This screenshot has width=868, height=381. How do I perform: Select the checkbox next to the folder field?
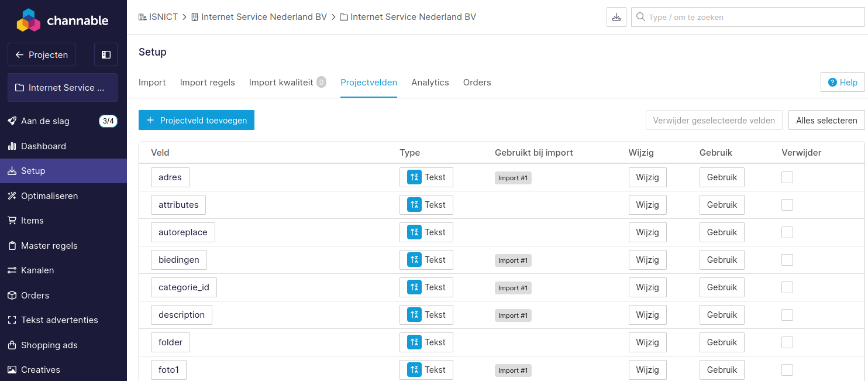pyautogui.click(x=787, y=342)
